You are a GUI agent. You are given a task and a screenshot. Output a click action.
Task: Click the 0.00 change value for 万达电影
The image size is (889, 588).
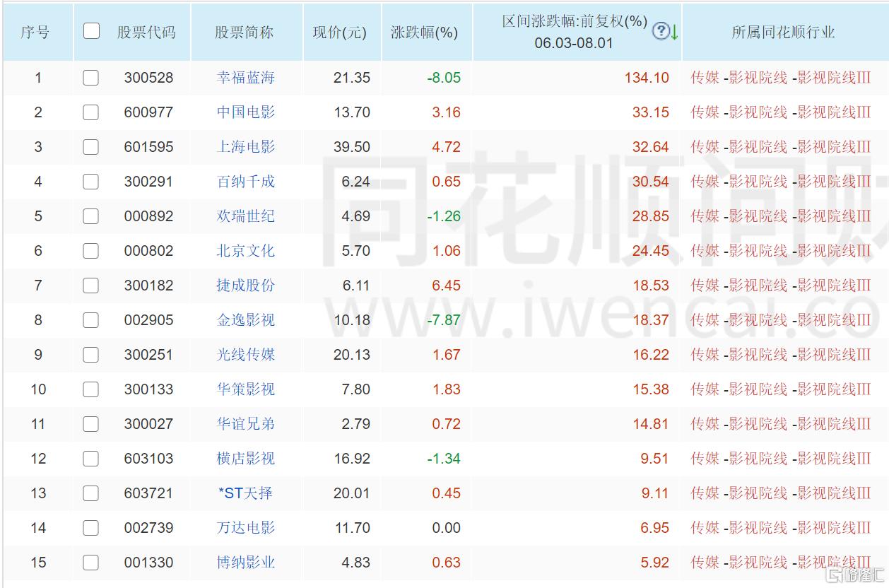point(446,528)
